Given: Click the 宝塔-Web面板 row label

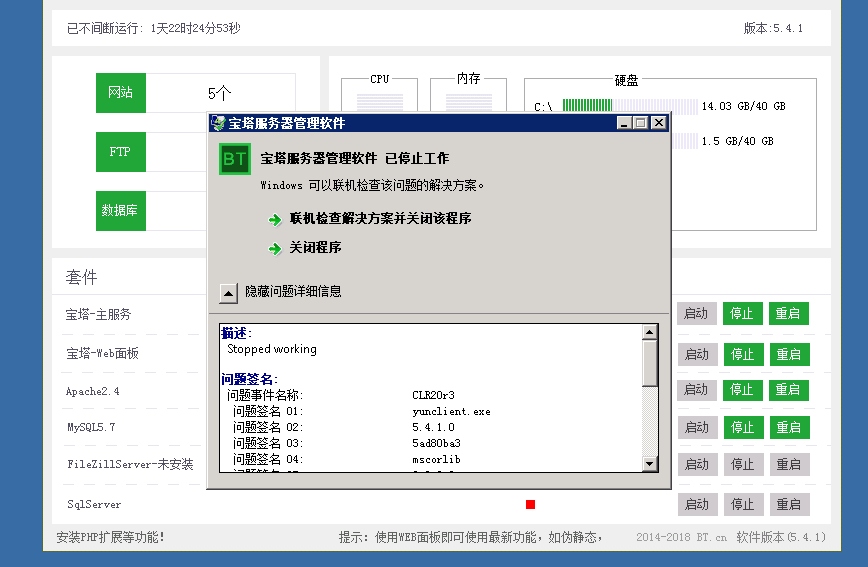Looking at the screenshot, I should pos(102,353).
